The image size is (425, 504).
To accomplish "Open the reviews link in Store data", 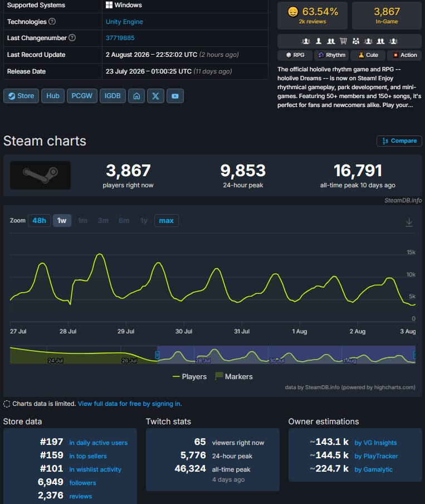I will pyautogui.click(x=81, y=496).
